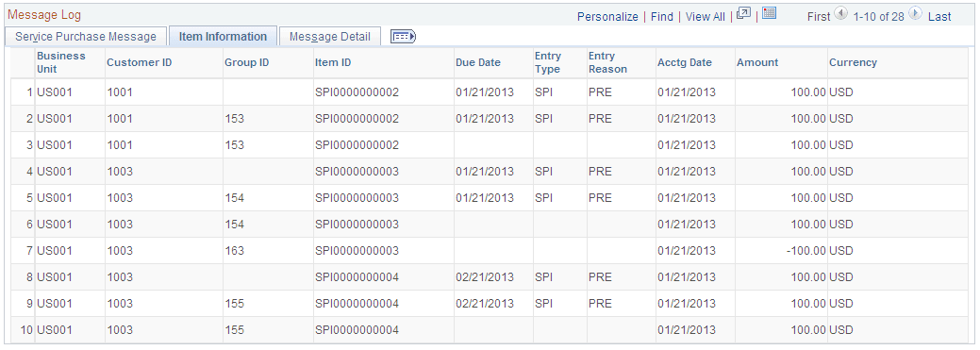This screenshot has height=350, width=980.
Task: Select Group ID 153 in row 2
Action: click(234, 119)
